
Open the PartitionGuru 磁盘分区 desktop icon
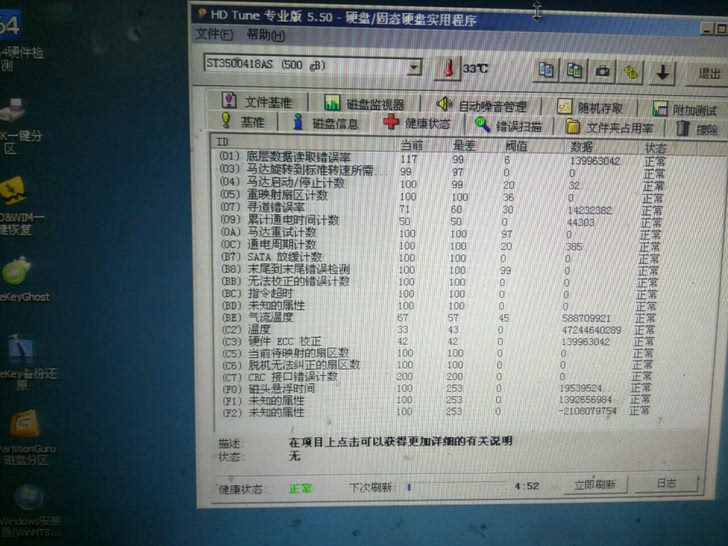[x=26, y=437]
